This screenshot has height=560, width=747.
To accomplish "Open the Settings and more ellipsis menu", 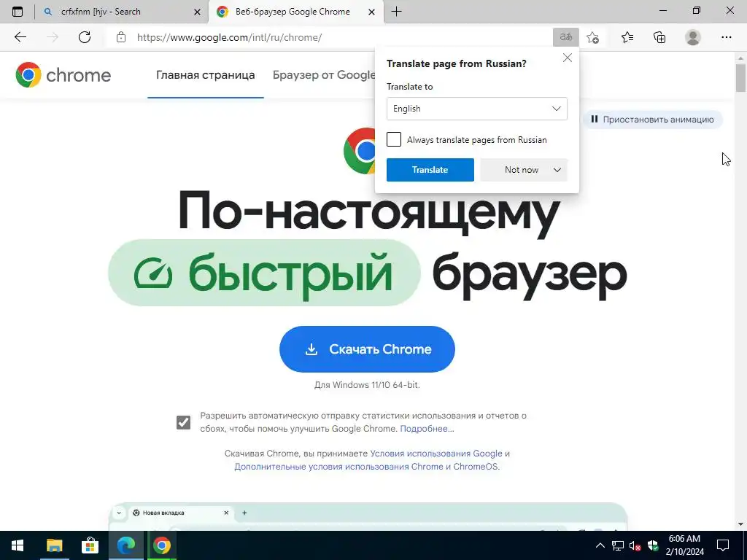I will pyautogui.click(x=726, y=37).
